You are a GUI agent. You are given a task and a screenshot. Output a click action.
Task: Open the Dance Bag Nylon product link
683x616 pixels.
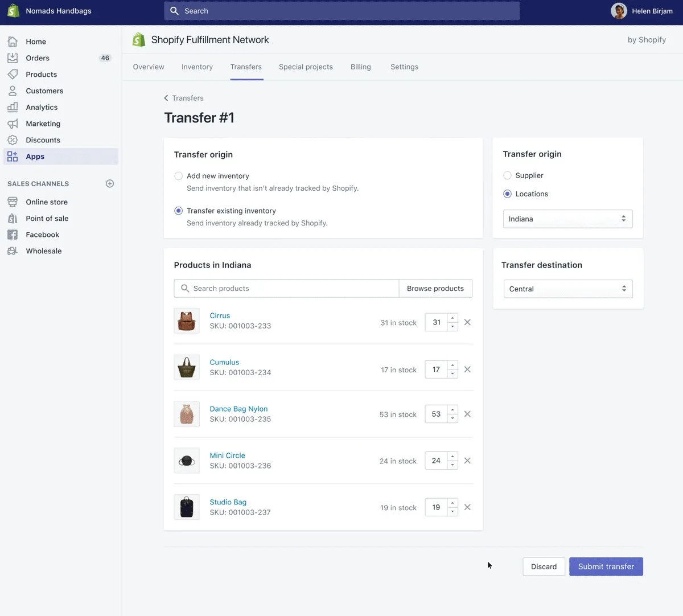[x=238, y=409]
